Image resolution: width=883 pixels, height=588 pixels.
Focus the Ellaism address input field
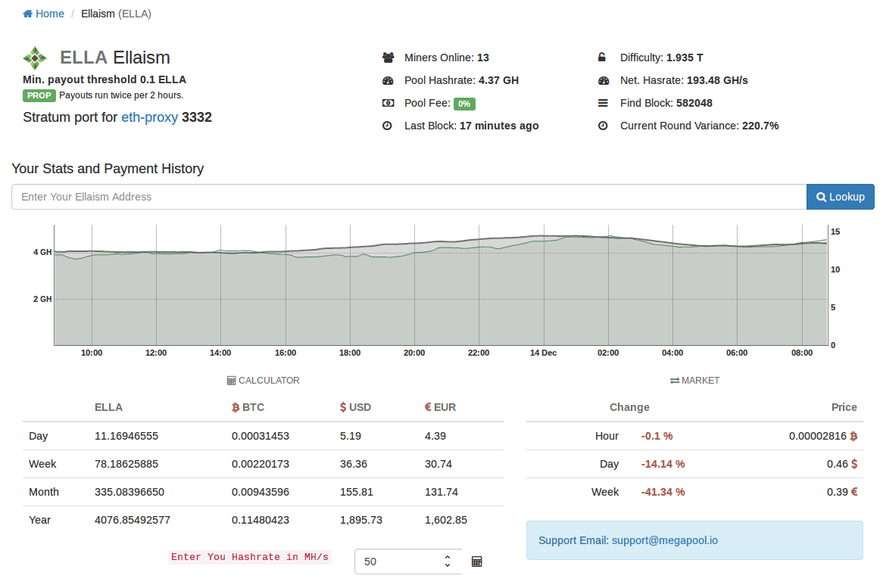[409, 197]
